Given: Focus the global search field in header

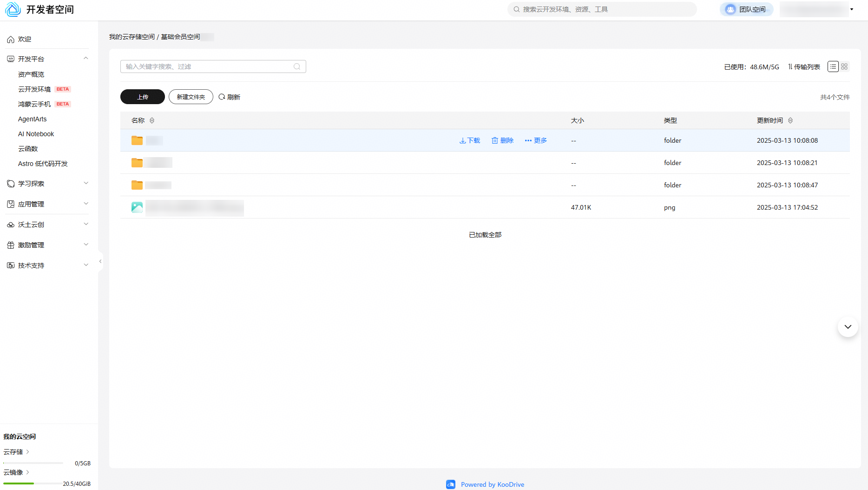Looking at the screenshot, I should 602,9.
